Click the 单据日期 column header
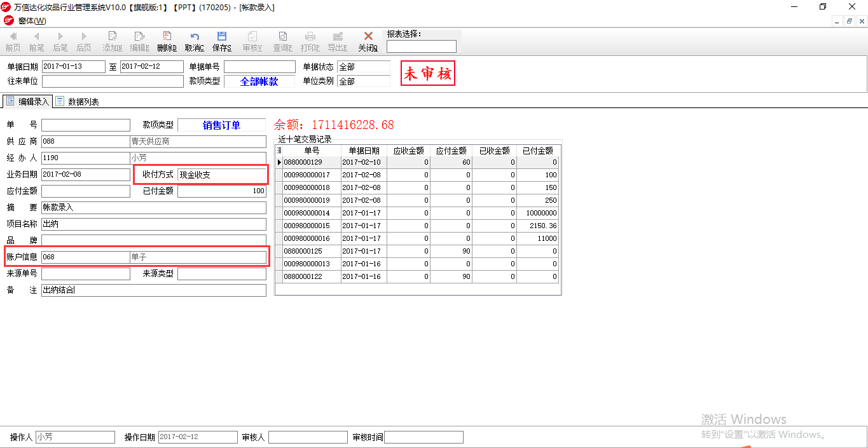868x448 pixels. (x=364, y=151)
